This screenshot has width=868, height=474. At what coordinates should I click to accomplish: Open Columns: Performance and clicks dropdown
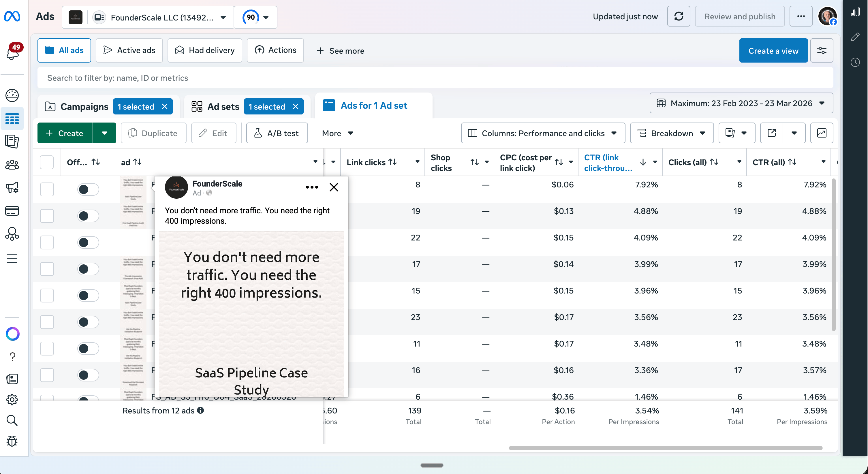[x=543, y=133]
